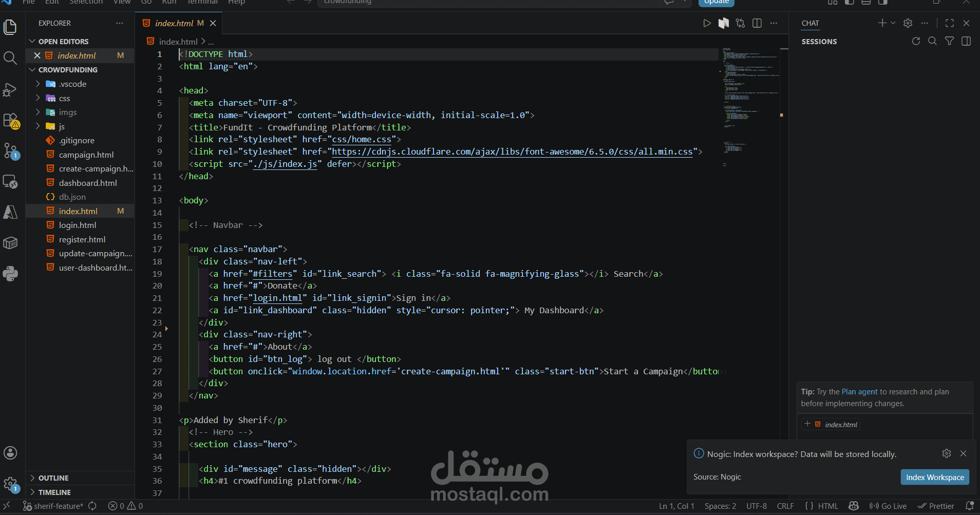This screenshot has height=515, width=980.
Task: Open changes with the compare icon
Action: pos(740,23)
